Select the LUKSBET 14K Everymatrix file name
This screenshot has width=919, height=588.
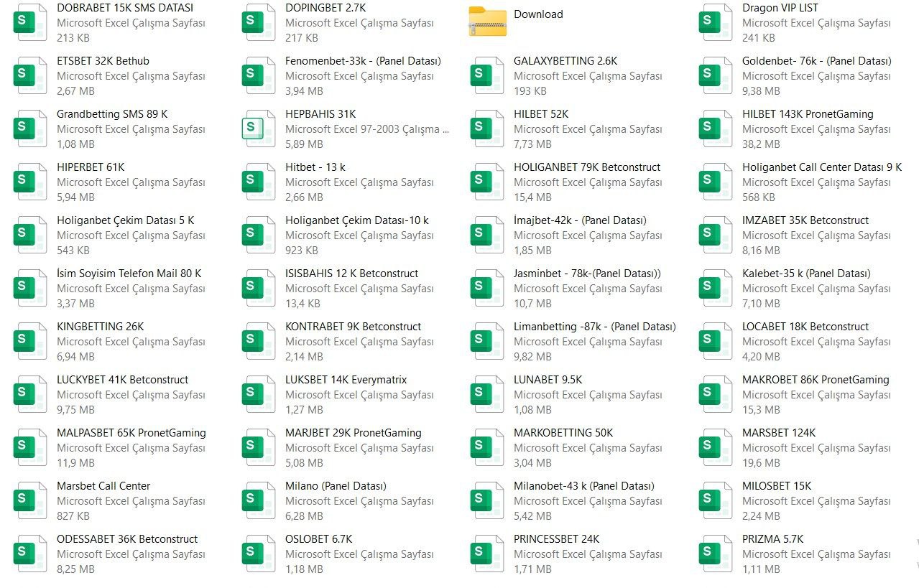(346, 380)
